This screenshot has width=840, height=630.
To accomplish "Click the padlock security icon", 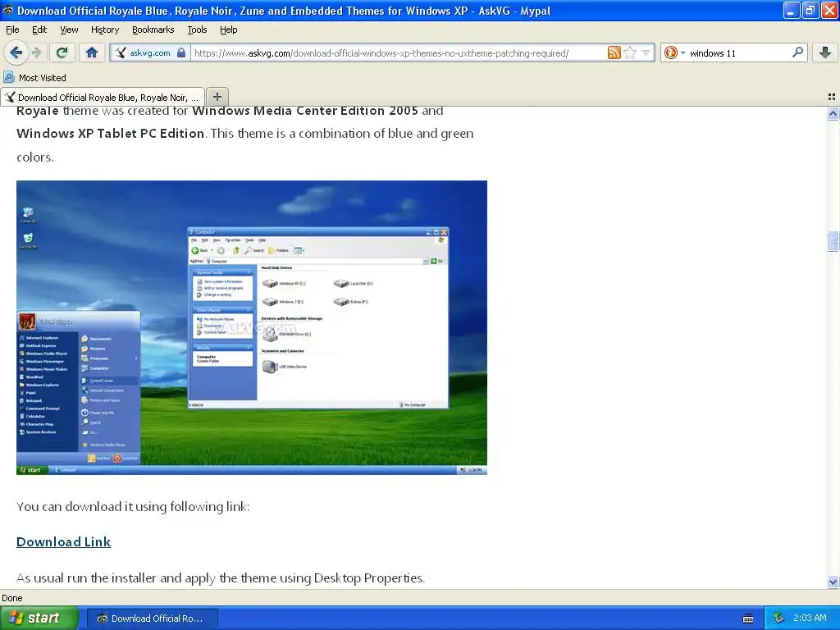I will (x=181, y=52).
